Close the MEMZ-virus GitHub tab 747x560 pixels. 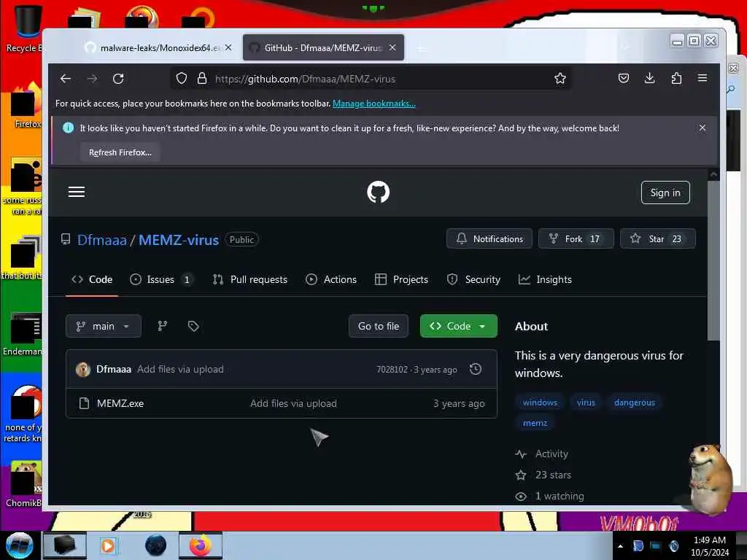tap(392, 47)
